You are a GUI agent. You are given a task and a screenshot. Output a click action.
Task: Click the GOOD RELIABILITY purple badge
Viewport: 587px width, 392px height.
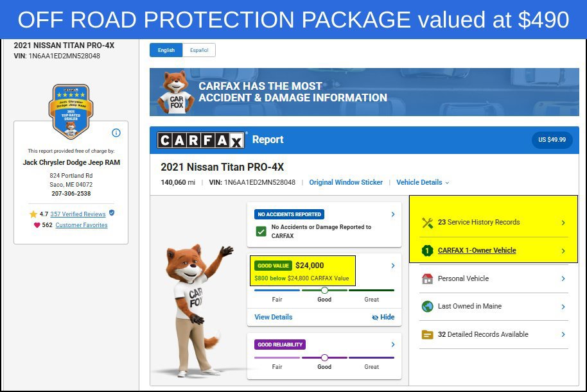coord(280,345)
